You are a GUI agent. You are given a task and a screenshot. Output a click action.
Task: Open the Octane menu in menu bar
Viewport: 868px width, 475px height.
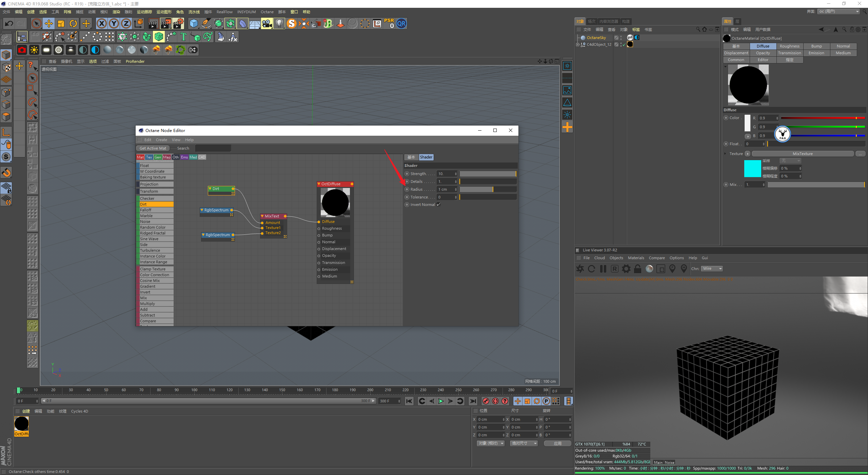267,12
